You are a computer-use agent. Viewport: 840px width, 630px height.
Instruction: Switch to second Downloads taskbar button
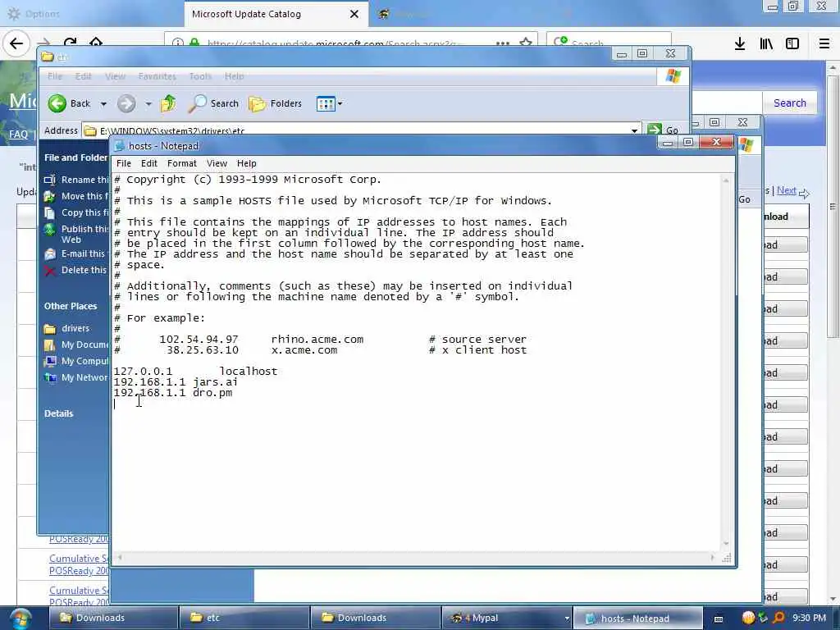coord(375,618)
